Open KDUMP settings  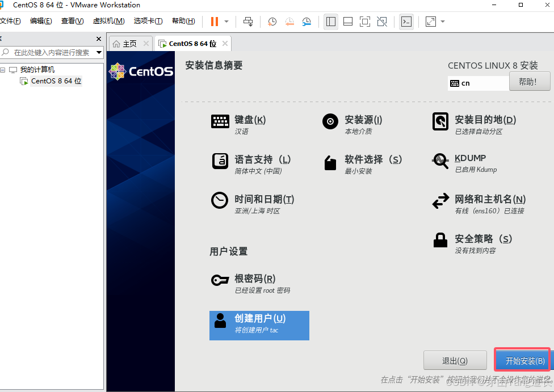pyautogui.click(x=470, y=158)
